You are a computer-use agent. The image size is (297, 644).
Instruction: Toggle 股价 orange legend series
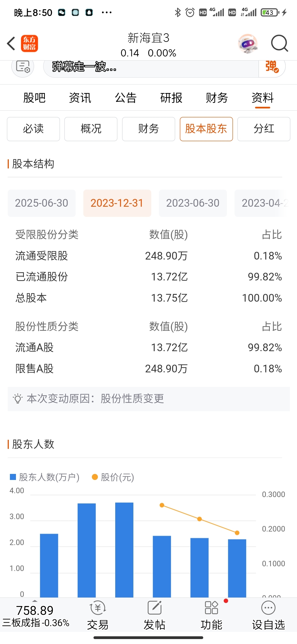[x=113, y=477]
